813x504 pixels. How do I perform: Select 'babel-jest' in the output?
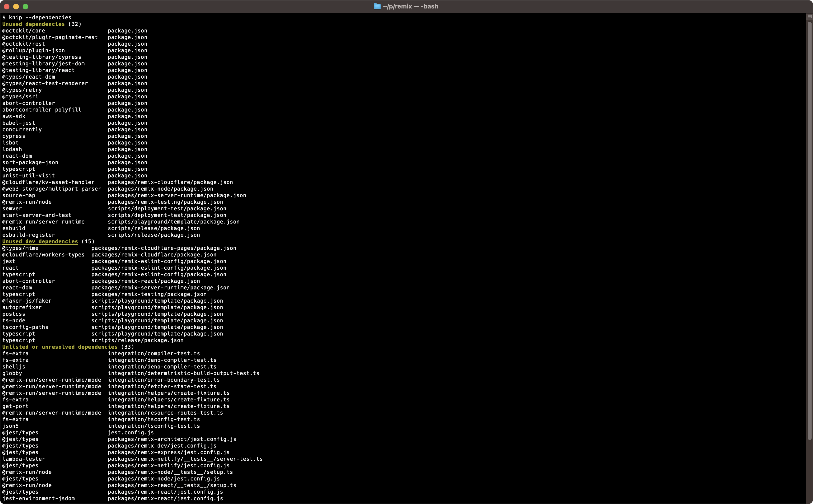coord(19,123)
